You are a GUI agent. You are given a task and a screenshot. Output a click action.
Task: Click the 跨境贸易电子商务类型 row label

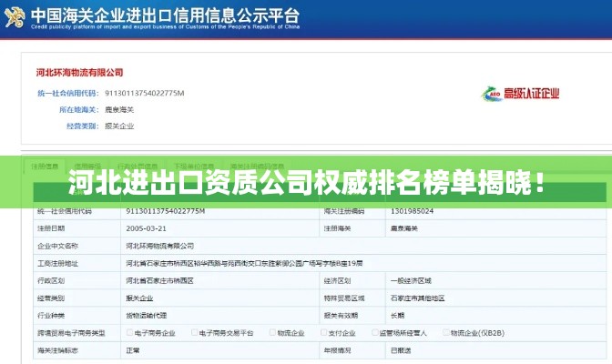tap(71, 333)
